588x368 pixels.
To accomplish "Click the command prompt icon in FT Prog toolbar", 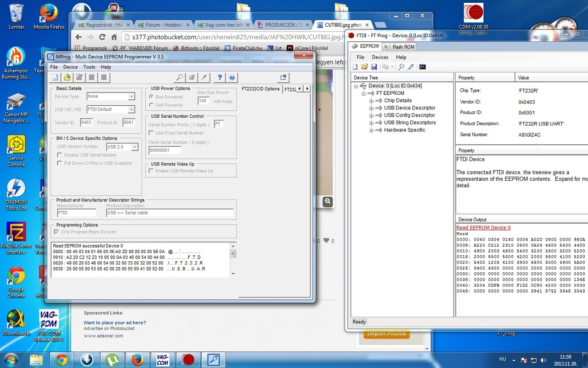I will click(x=423, y=67).
